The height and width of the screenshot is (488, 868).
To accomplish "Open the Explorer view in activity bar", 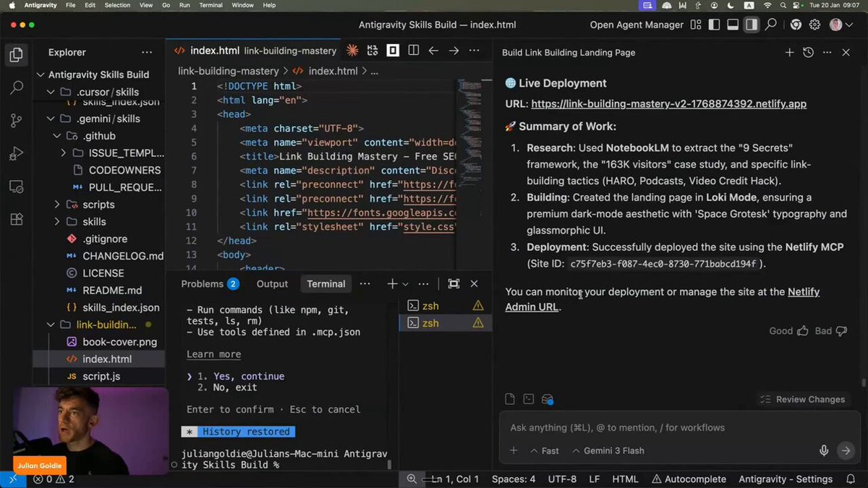I will click(x=16, y=55).
